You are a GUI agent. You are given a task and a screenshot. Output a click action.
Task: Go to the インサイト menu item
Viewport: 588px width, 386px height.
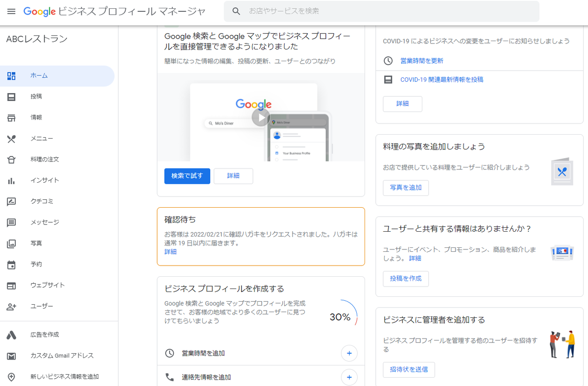click(x=57, y=181)
